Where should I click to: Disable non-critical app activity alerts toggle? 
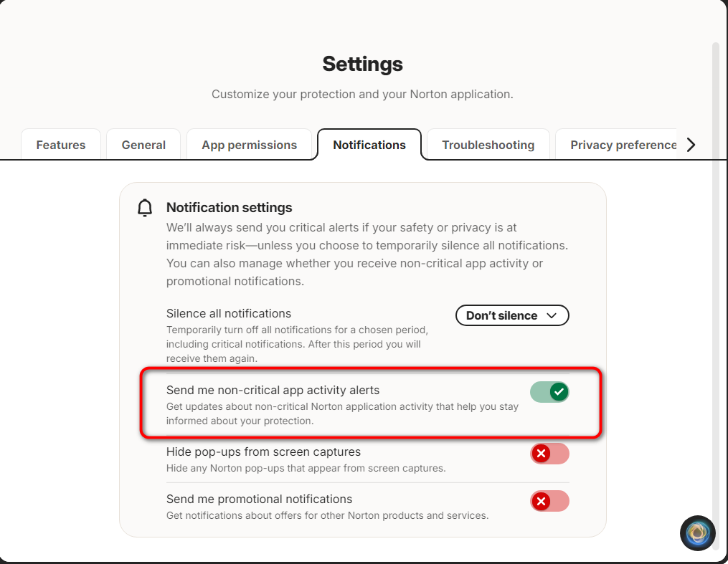point(549,392)
